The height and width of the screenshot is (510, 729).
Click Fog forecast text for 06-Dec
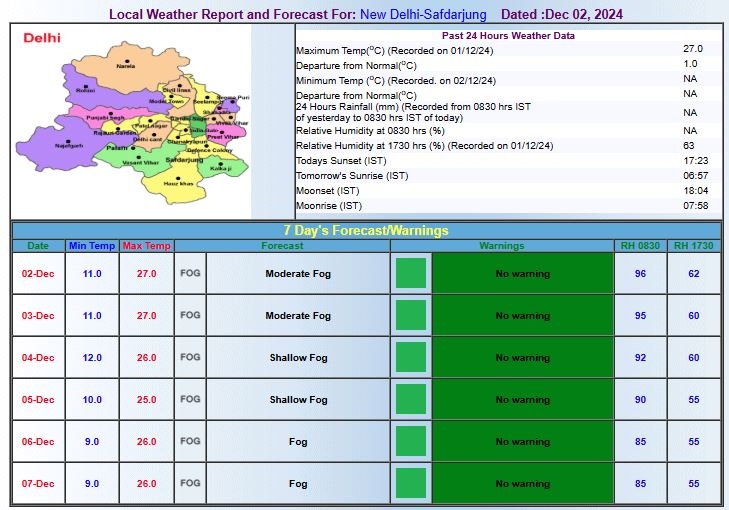[x=298, y=442]
